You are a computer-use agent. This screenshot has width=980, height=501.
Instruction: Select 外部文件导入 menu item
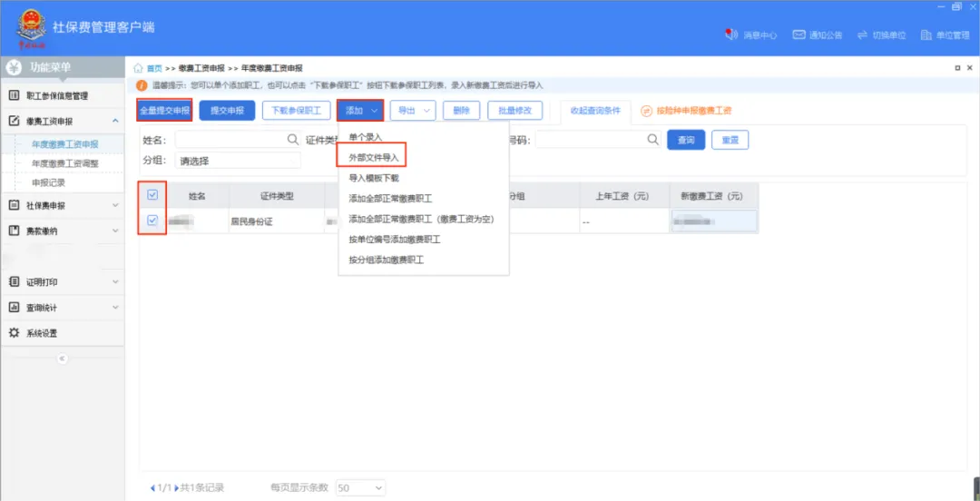[373, 157]
